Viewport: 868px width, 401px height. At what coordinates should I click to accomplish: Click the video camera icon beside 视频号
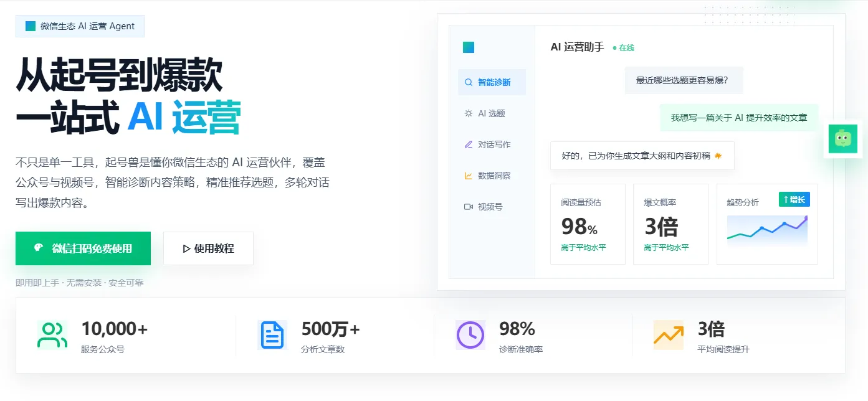tap(469, 207)
